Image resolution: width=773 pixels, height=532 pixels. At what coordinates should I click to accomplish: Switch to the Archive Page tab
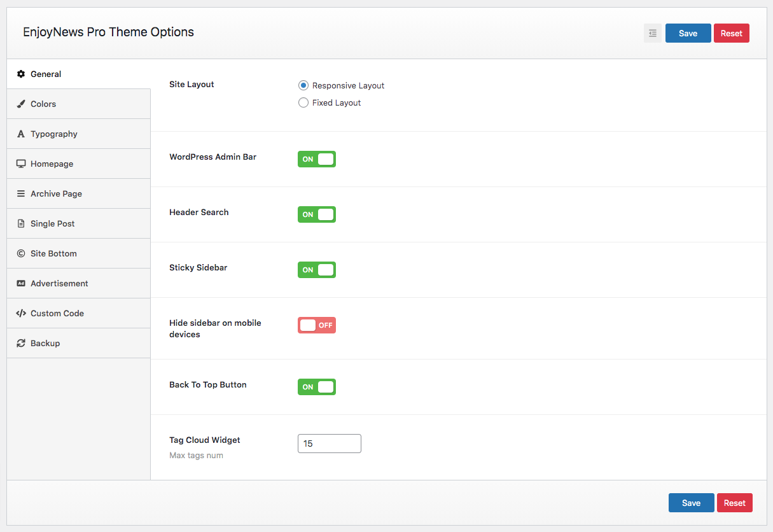click(79, 193)
